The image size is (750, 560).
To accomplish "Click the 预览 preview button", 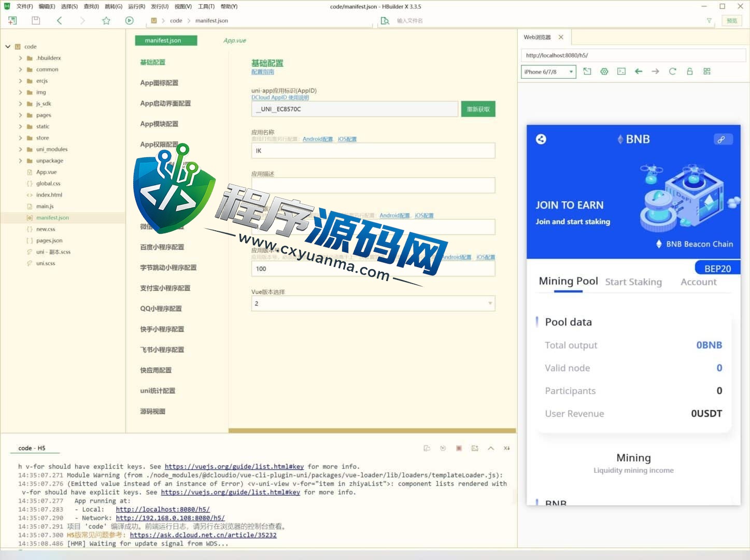I will coord(731,21).
